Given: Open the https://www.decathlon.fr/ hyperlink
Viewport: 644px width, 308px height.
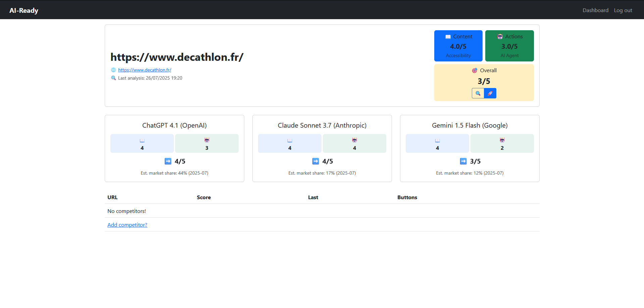Looking at the screenshot, I should click(145, 70).
